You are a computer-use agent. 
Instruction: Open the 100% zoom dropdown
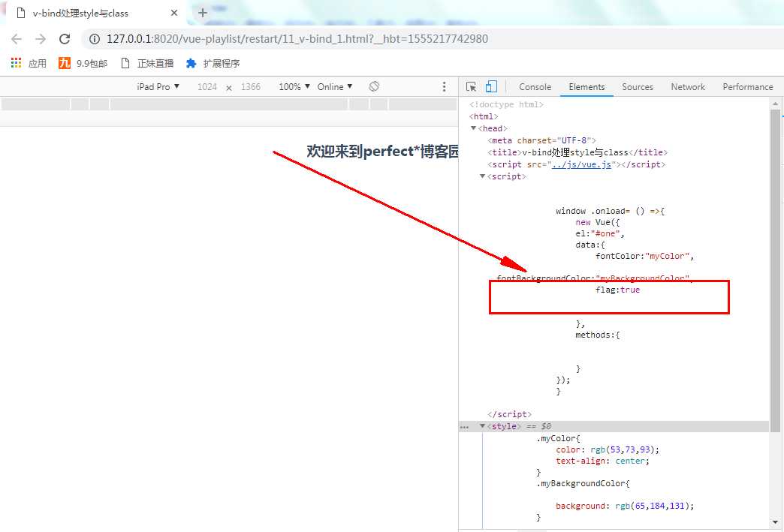[294, 87]
